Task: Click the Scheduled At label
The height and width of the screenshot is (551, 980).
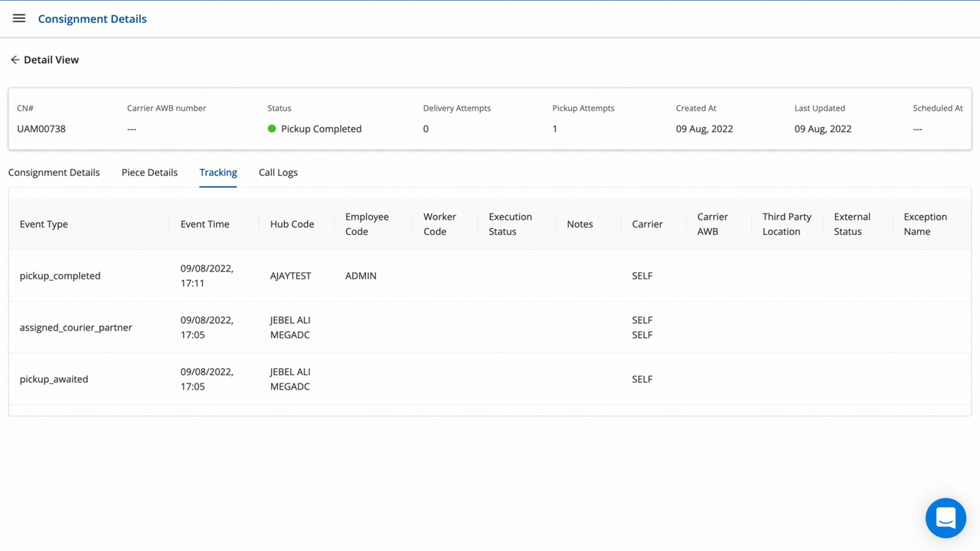Action: point(938,108)
